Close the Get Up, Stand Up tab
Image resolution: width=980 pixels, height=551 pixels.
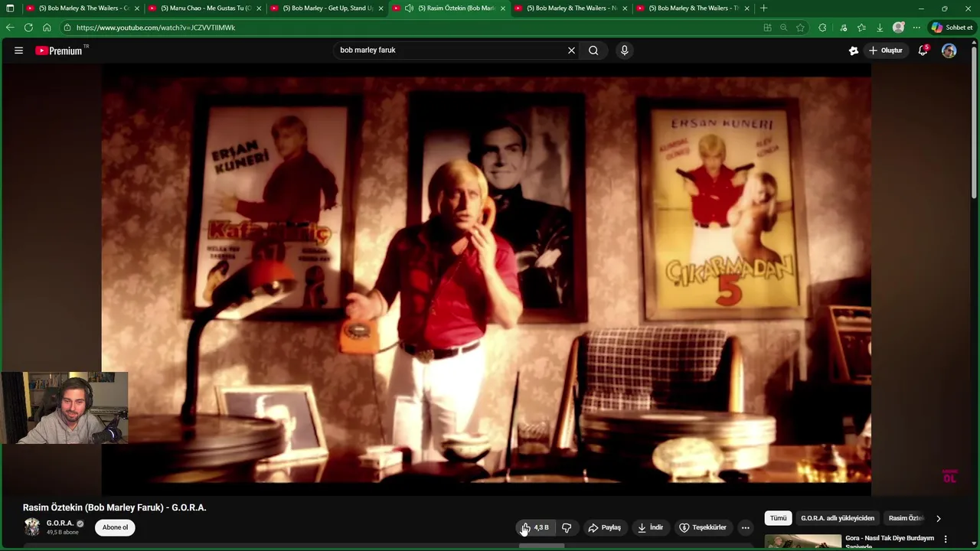pos(381,8)
